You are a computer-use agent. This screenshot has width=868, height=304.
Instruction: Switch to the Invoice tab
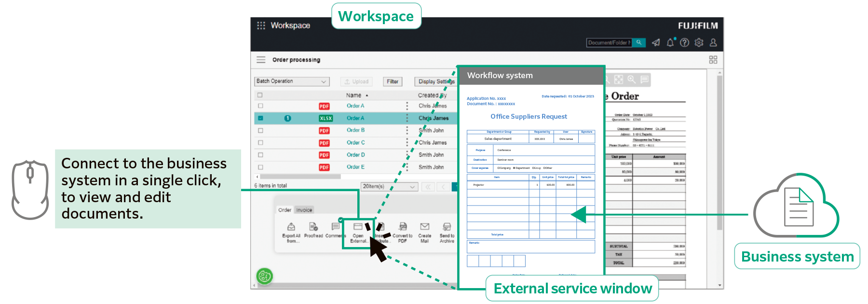pos(304,210)
